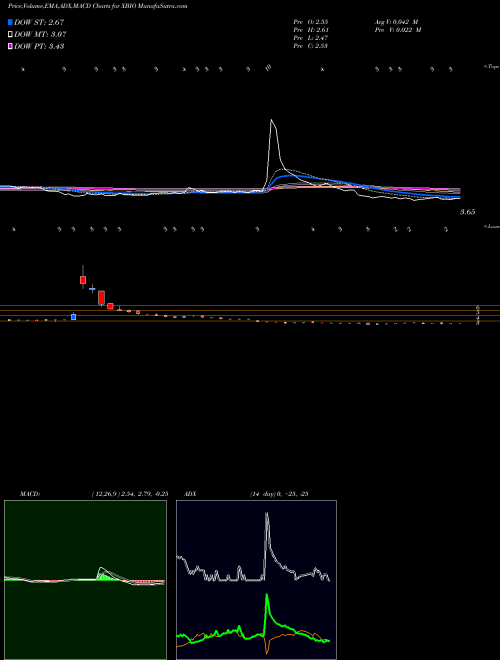Select the 'DOW MT: 3.07' label
The image size is (500, 660).
(x=40, y=35)
